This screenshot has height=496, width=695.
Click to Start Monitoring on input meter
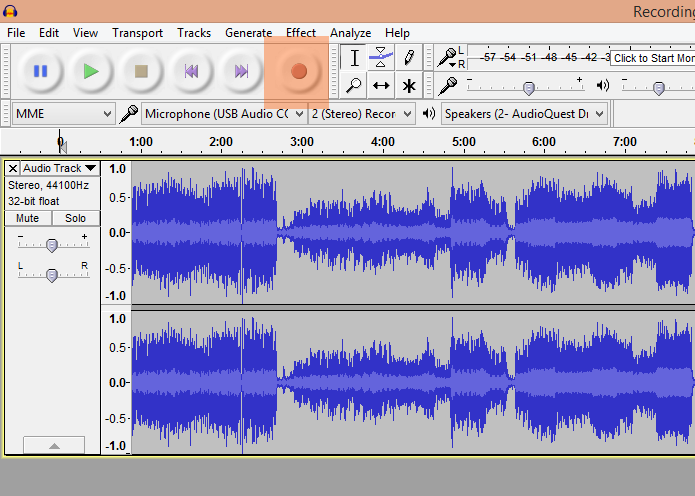point(652,58)
